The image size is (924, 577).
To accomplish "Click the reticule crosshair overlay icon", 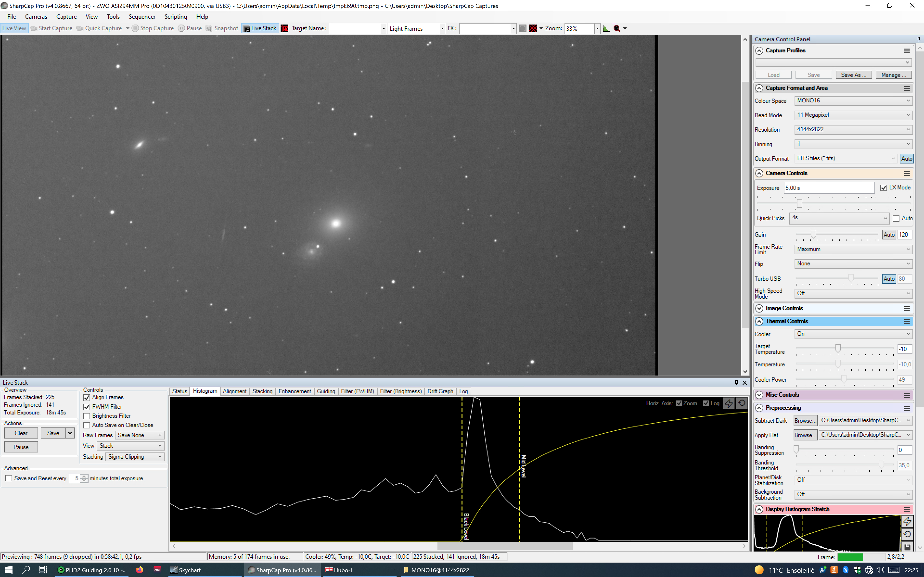I will pyautogui.click(x=533, y=28).
